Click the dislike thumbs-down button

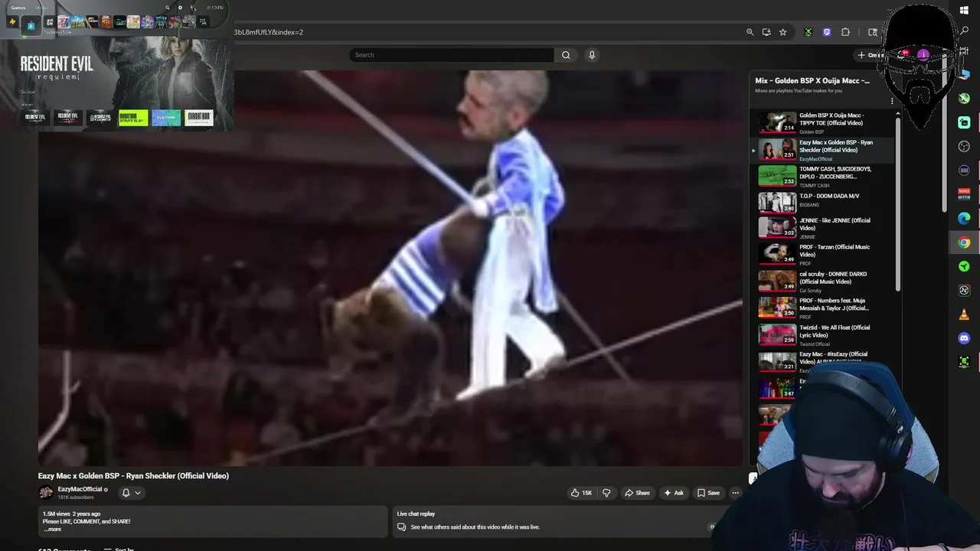(x=606, y=493)
